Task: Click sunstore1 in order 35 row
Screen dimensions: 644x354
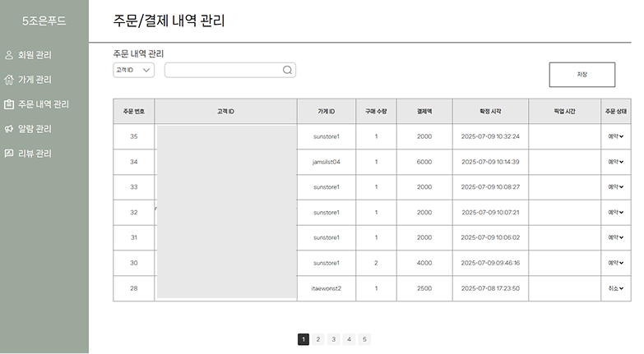Action: point(327,136)
